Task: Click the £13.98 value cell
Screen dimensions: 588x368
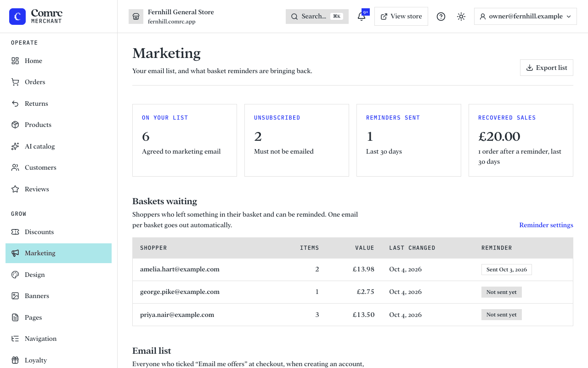Action: pos(363,269)
